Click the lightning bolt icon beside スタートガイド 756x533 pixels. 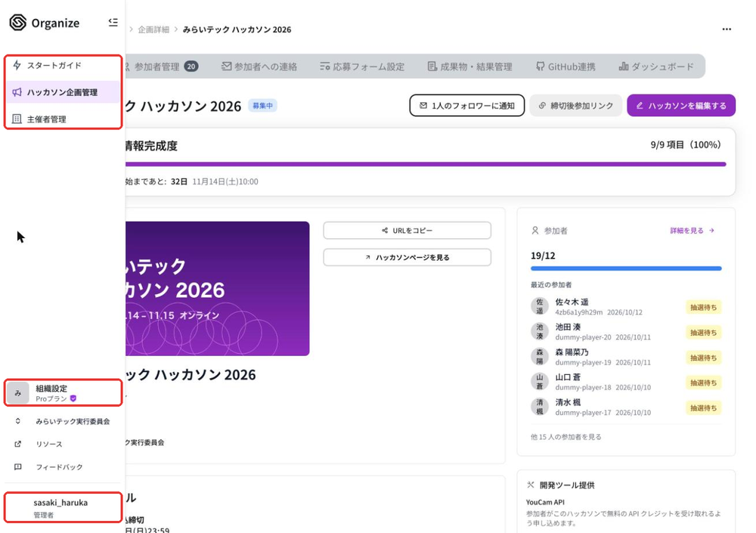17,65
